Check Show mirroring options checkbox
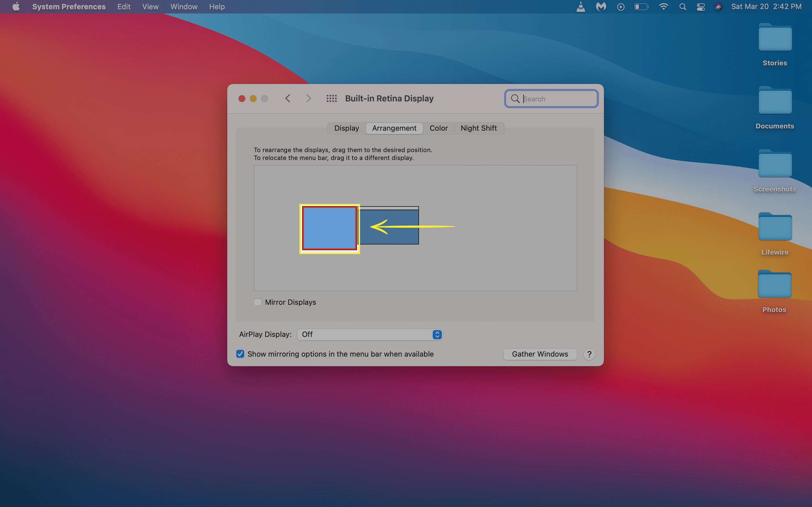Image resolution: width=812 pixels, height=507 pixels. [240, 353]
